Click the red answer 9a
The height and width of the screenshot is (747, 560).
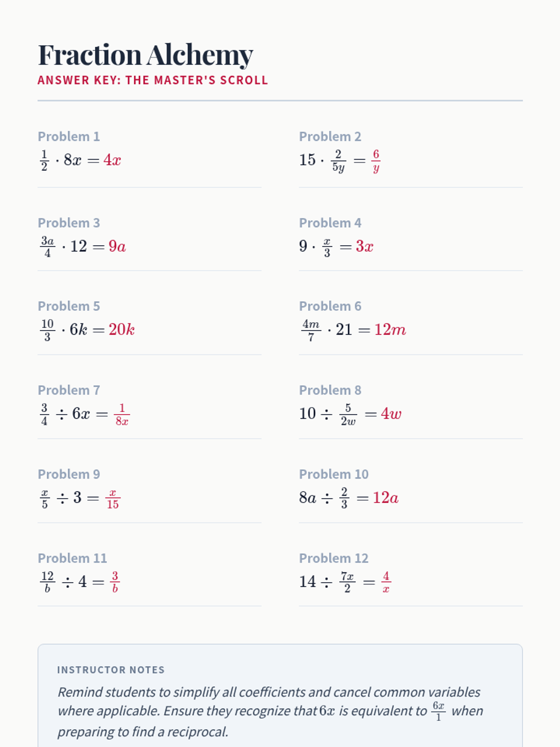click(x=117, y=246)
